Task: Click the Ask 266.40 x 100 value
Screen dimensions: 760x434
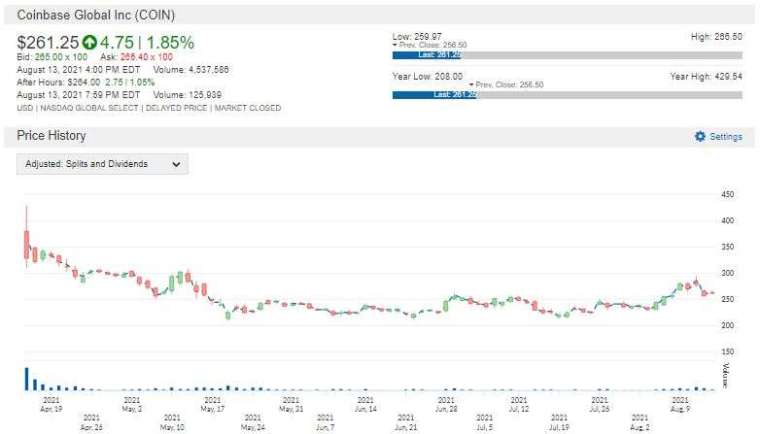Action: (136, 57)
